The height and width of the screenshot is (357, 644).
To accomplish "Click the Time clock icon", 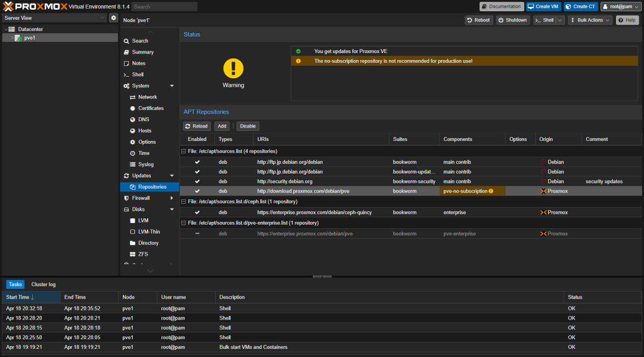I will [x=133, y=153].
